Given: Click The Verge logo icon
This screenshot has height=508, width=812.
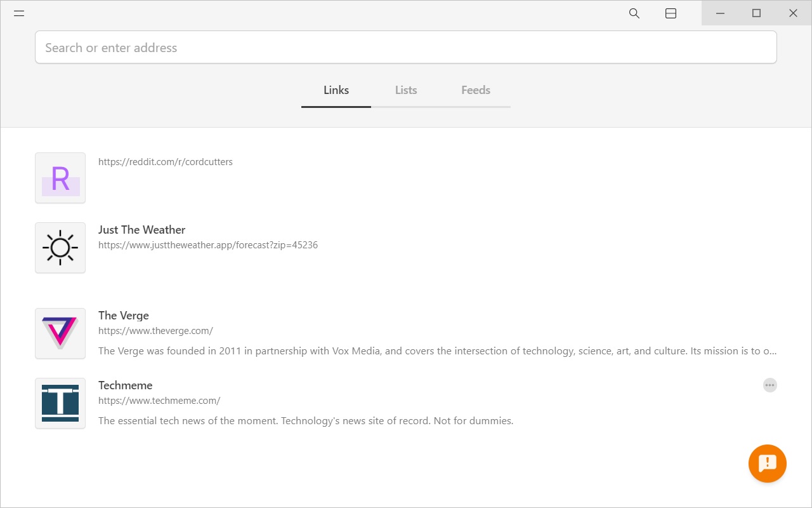Looking at the screenshot, I should (60, 333).
